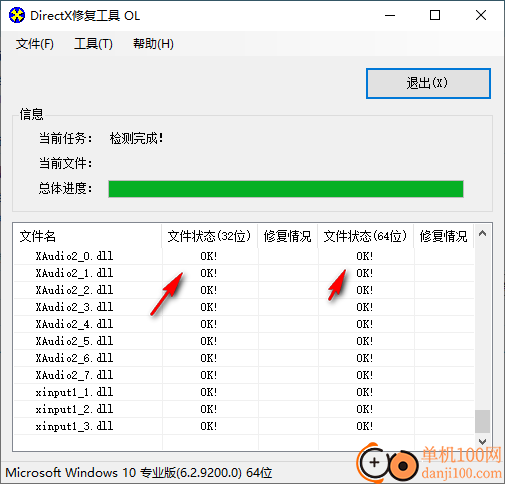Click the vertical scrollbar thumb

point(482,421)
